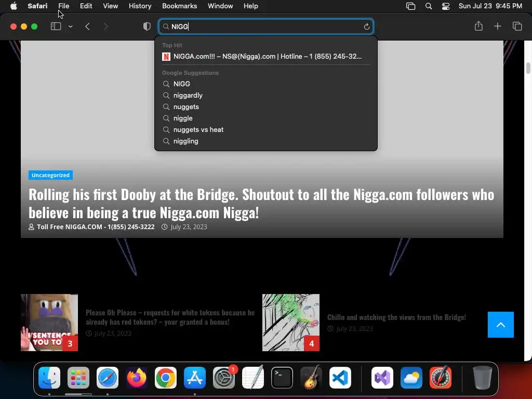532x399 pixels.
Task: Click the July 23, 2023 date under headline
Action: pos(189,227)
